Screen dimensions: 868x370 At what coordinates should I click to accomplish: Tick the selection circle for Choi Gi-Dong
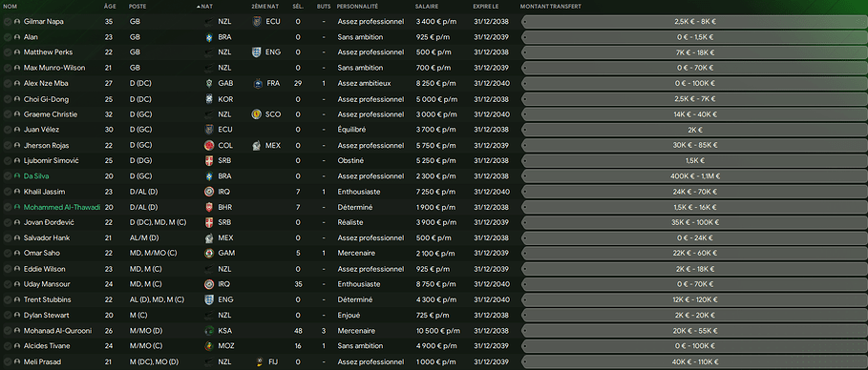pos(8,99)
